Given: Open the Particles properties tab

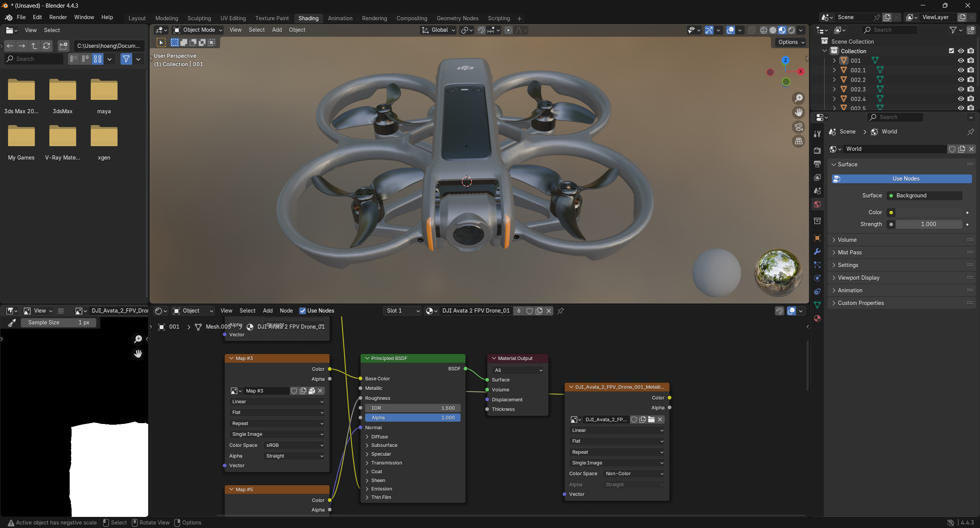Looking at the screenshot, I should click(817, 265).
